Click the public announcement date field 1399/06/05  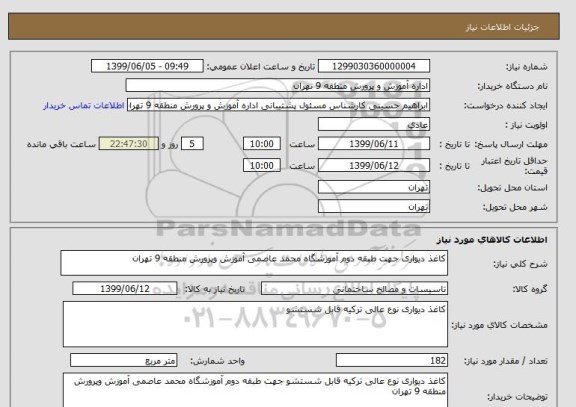pyautogui.click(x=147, y=66)
